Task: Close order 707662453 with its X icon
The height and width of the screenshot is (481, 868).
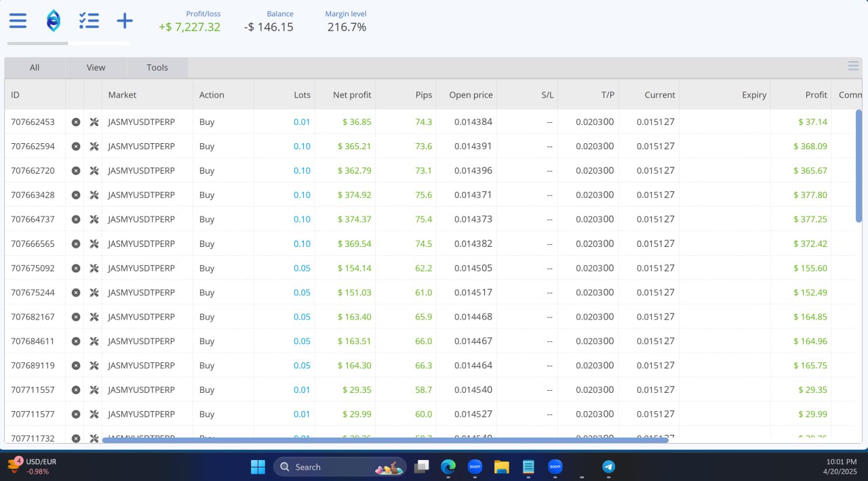Action: [76, 122]
